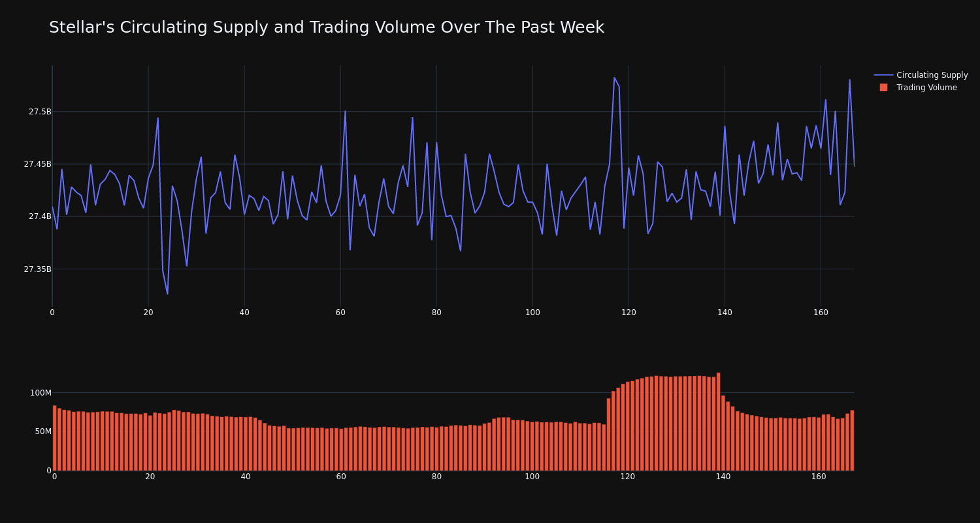980x523 pixels.
Task: Click the 120 tick on volume x-axis
Action: pyautogui.click(x=628, y=477)
